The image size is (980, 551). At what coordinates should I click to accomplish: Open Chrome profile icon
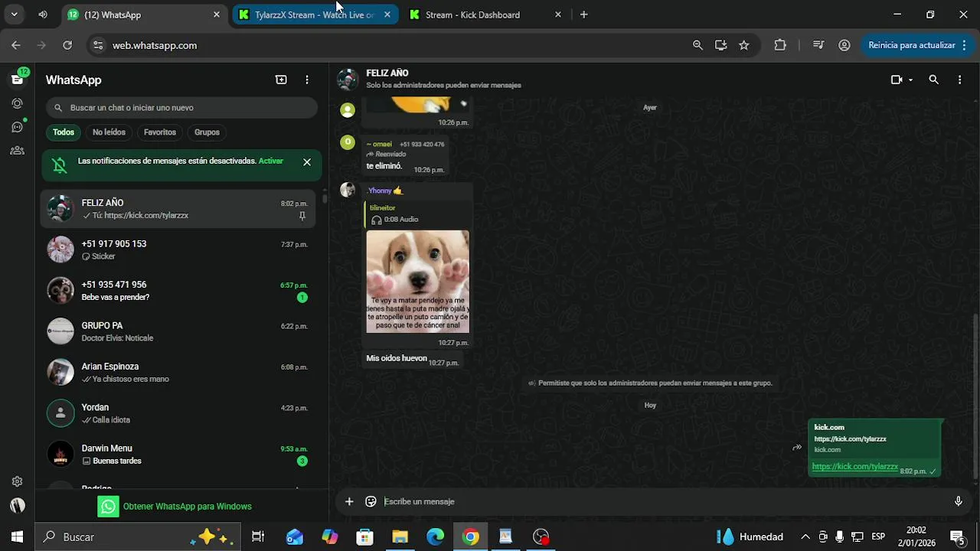coord(844,45)
